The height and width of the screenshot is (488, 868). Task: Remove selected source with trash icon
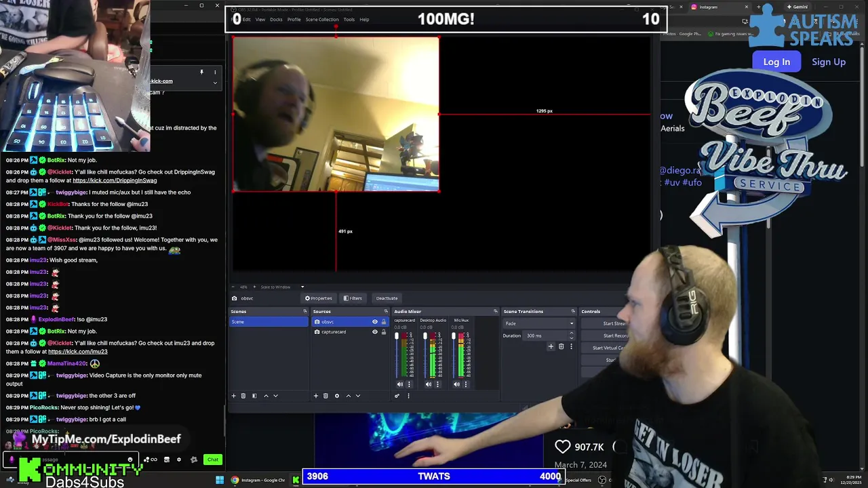coord(325,396)
